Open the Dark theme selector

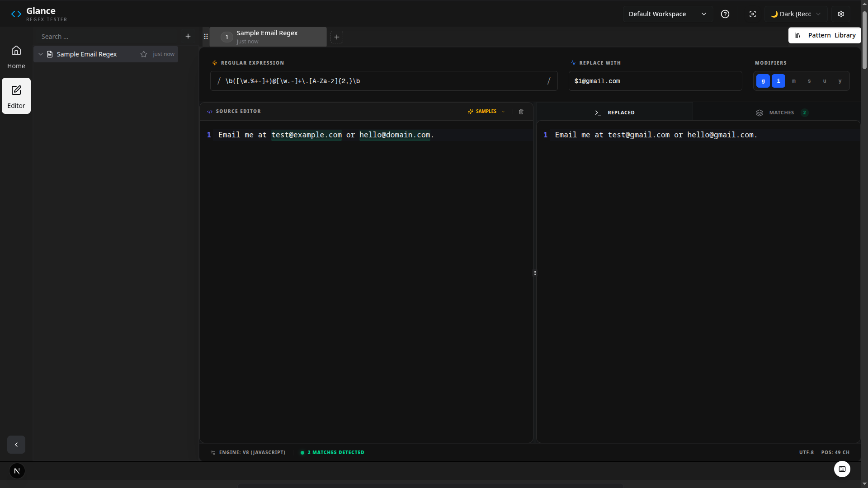pos(795,14)
